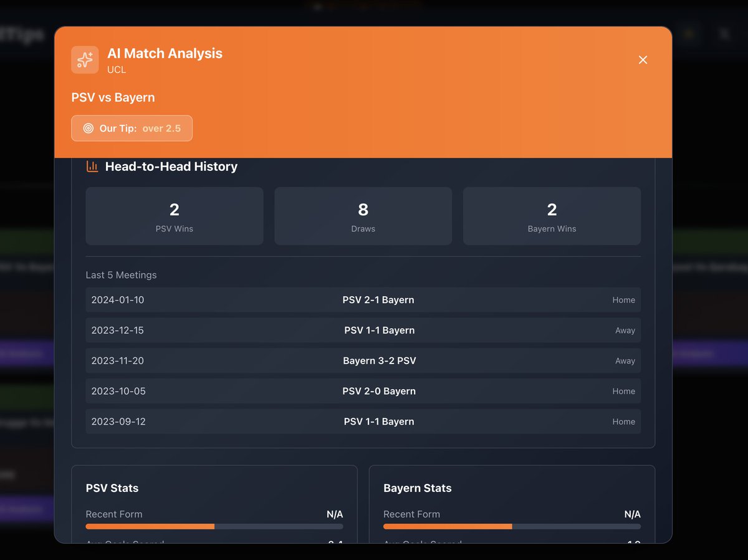The width and height of the screenshot is (748, 560).
Task: Select the 2023-09-12 PSV 1-1 Bayern row
Action: point(363,422)
